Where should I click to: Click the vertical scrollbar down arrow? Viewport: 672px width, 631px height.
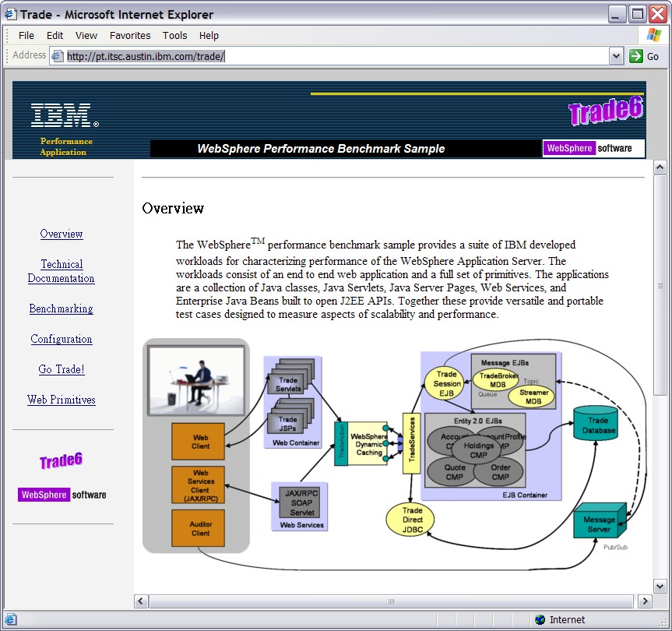(x=660, y=586)
